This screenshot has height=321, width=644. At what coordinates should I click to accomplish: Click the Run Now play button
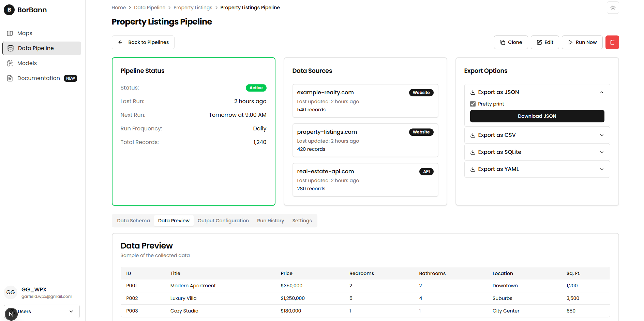(x=582, y=42)
